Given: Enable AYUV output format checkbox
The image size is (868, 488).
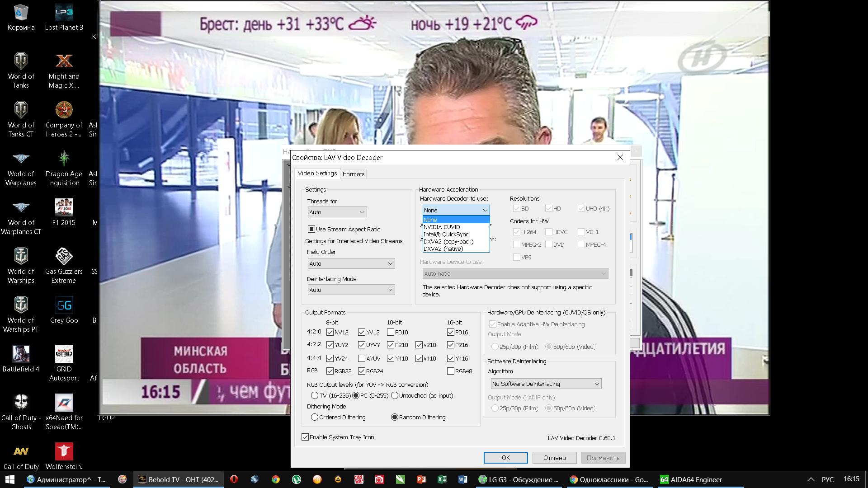Looking at the screenshot, I should [361, 358].
